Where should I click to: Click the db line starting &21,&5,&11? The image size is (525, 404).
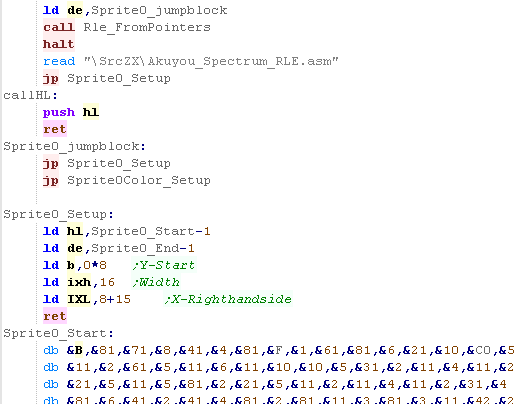(275, 385)
